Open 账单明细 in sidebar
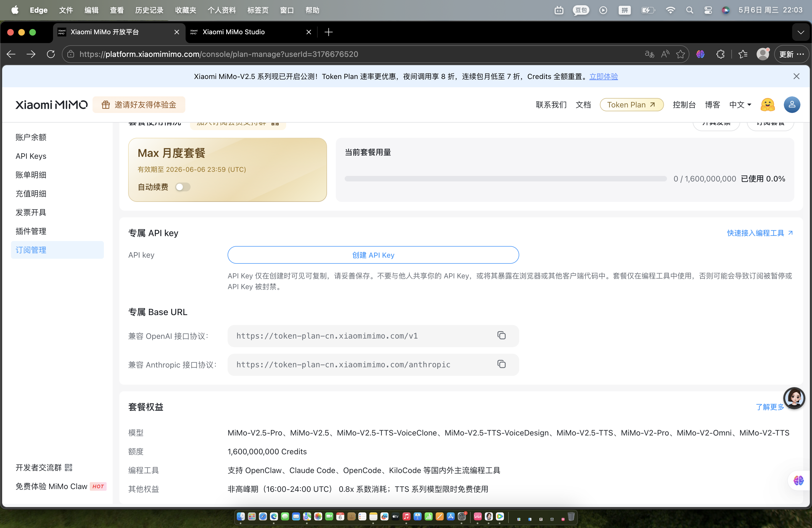812x528 pixels. coord(57,175)
